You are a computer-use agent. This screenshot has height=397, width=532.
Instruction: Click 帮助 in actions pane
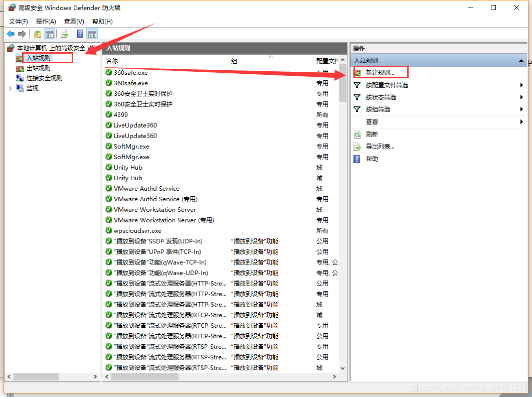pos(372,159)
